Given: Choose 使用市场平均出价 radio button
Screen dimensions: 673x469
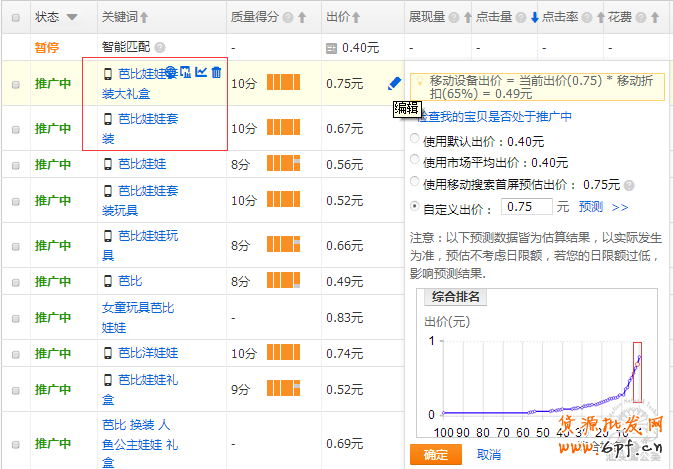Looking at the screenshot, I should pos(416,162).
